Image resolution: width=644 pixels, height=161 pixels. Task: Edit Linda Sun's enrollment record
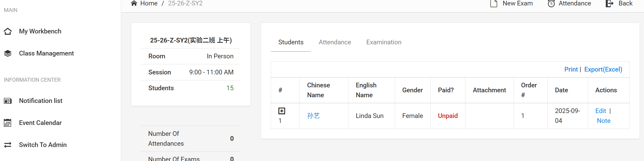pos(601,111)
